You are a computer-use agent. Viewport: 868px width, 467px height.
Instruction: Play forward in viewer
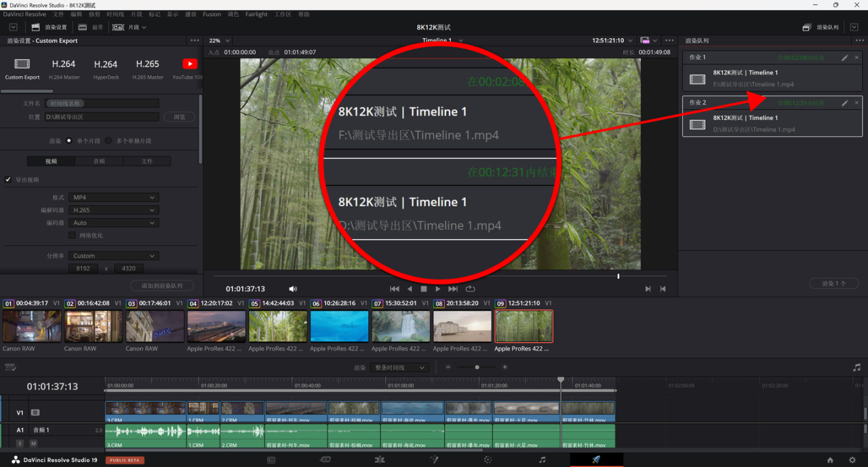438,288
